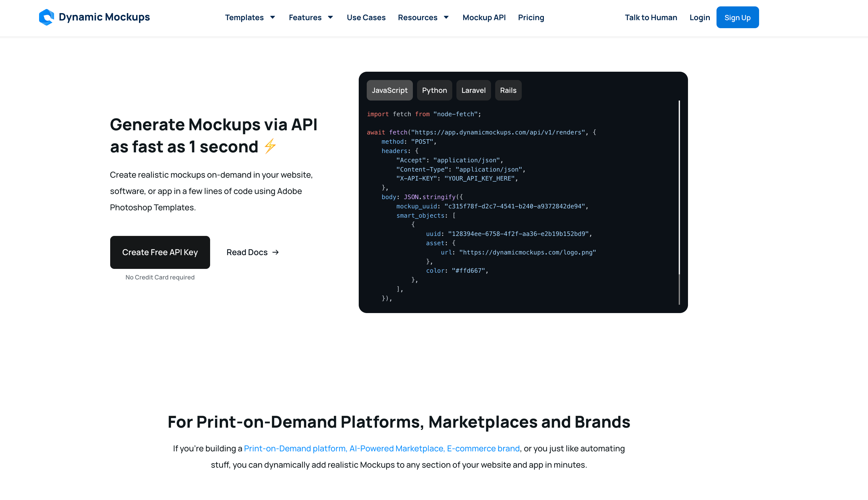
Task: Open the Pricing page
Action: click(531, 17)
